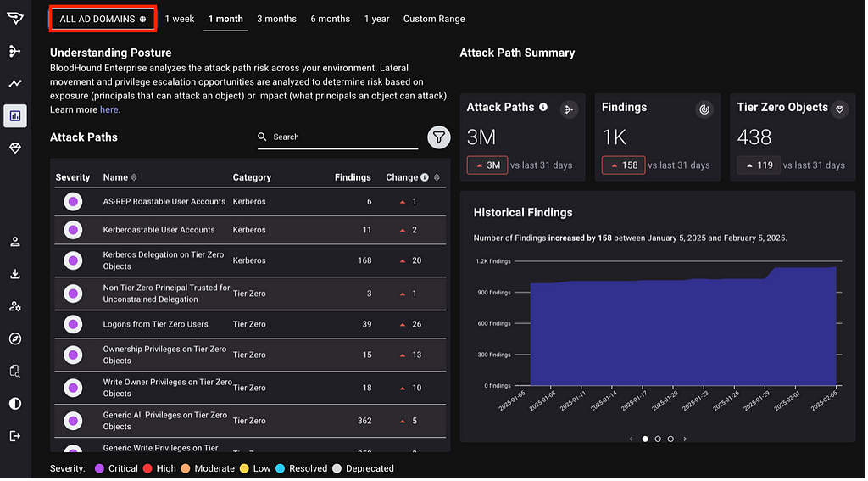The height and width of the screenshot is (481, 868).
Task: Click the Resolved legend swatch
Action: pyautogui.click(x=280, y=469)
